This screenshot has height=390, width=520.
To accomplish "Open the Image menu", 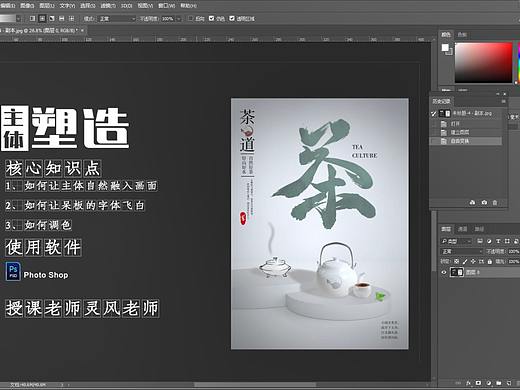I will [27, 5].
